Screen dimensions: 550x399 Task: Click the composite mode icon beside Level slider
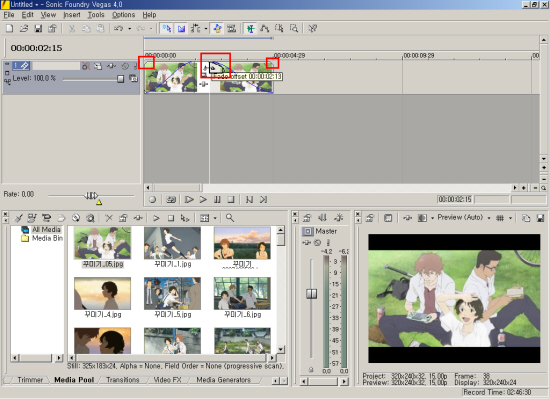[133, 79]
